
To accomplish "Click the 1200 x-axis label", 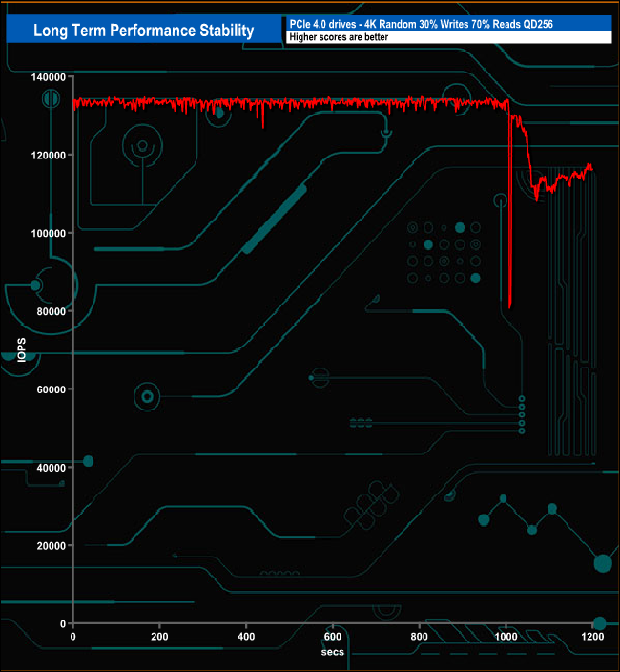I will pyautogui.click(x=592, y=637).
